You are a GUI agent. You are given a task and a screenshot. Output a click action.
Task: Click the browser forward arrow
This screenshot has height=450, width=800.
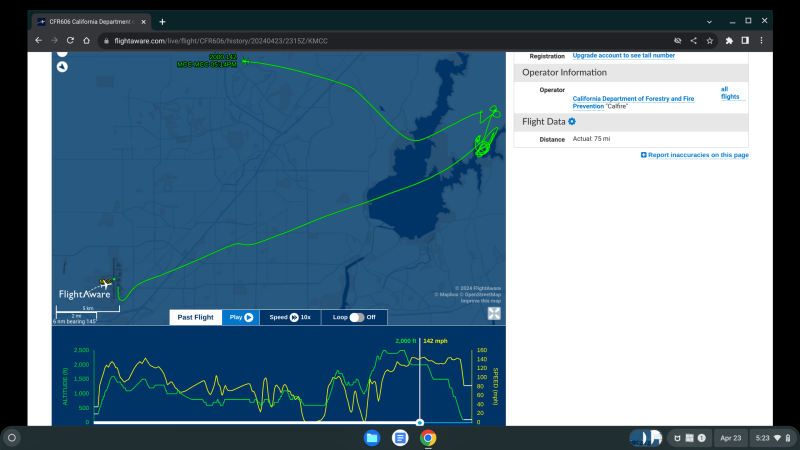click(54, 40)
